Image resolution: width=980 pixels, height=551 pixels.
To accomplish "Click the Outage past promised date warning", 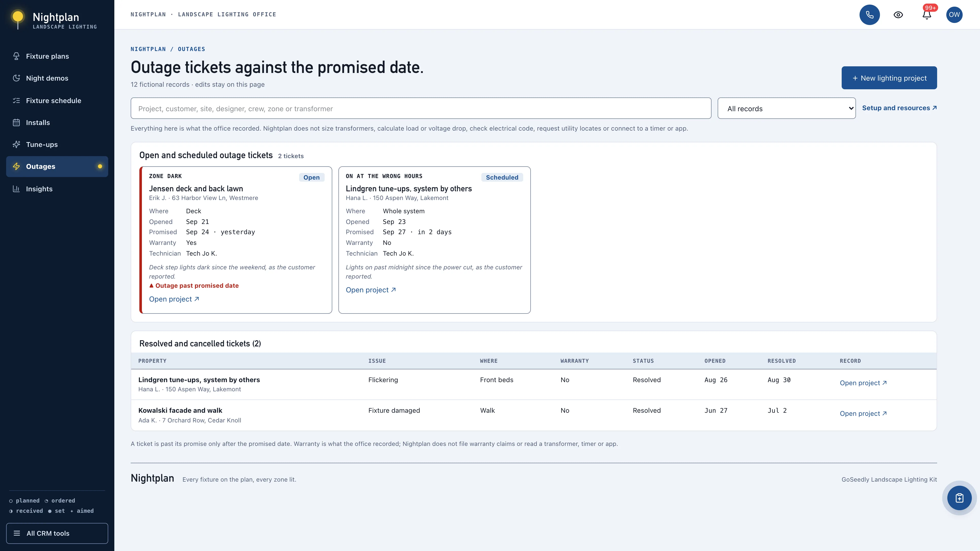I will [x=194, y=286].
